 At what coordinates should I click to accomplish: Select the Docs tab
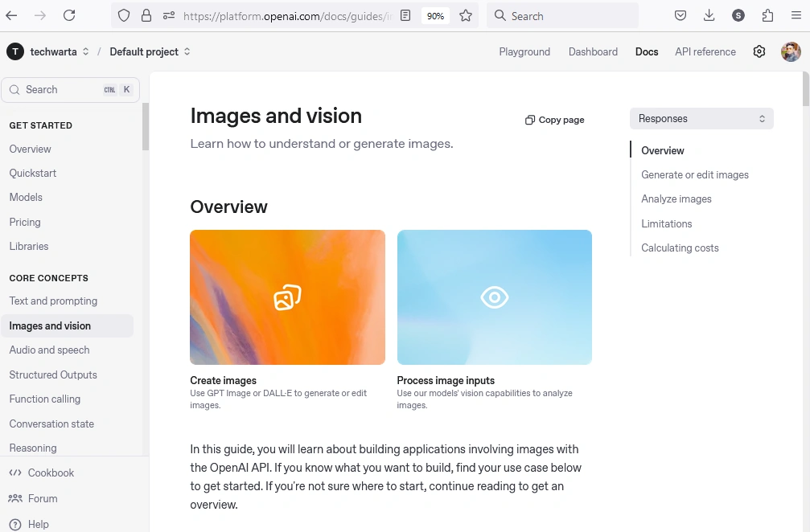[647, 51]
